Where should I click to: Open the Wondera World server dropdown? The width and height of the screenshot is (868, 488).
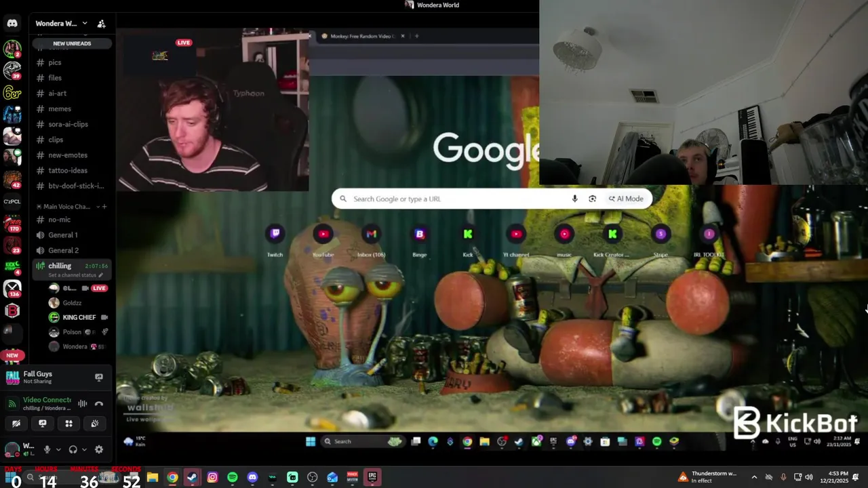(62, 24)
